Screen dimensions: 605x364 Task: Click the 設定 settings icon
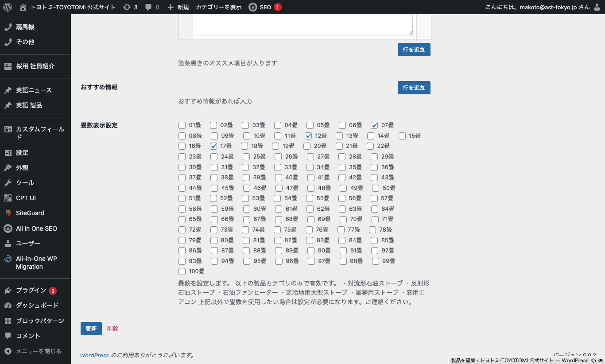tap(8, 153)
